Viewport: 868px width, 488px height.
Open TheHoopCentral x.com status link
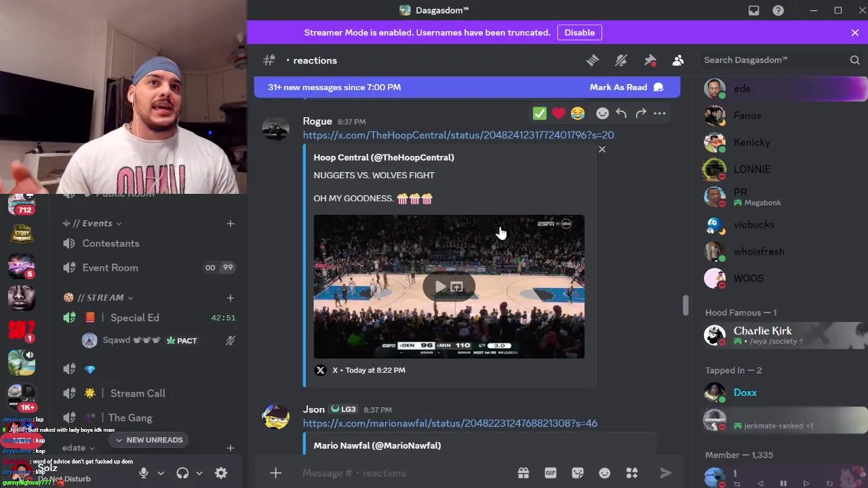[x=458, y=135]
